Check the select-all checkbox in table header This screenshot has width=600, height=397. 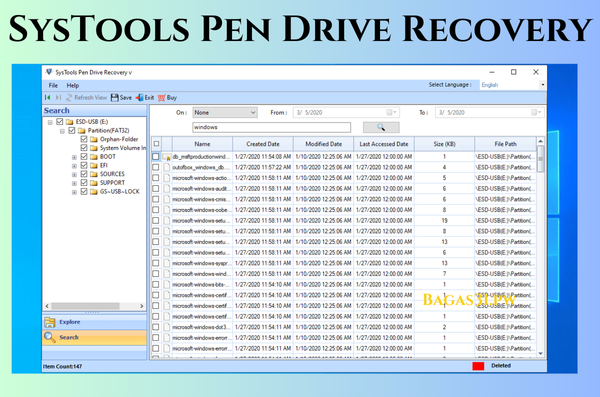(157, 144)
